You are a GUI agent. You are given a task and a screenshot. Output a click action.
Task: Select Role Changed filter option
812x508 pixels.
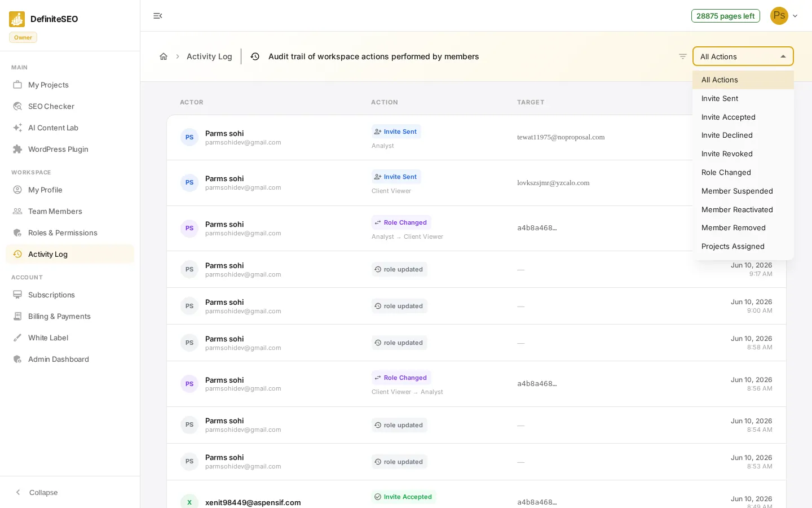743,172
